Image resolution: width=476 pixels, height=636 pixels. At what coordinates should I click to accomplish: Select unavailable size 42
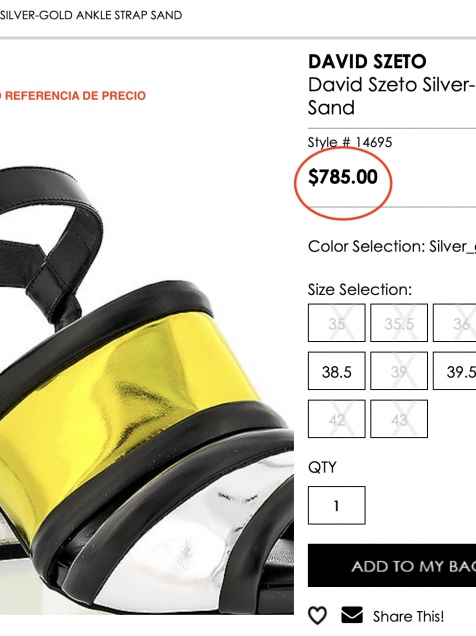pos(337,419)
